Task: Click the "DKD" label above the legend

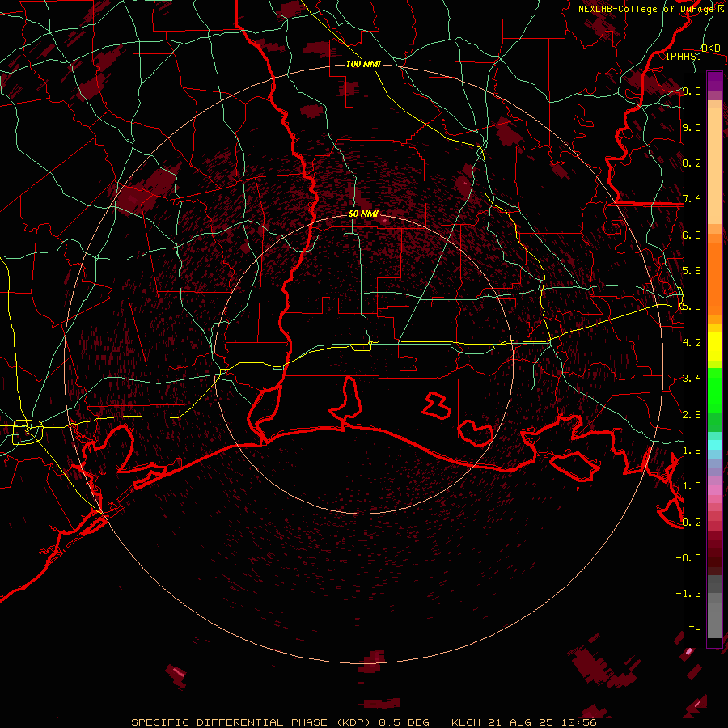Action: pyautogui.click(x=710, y=49)
